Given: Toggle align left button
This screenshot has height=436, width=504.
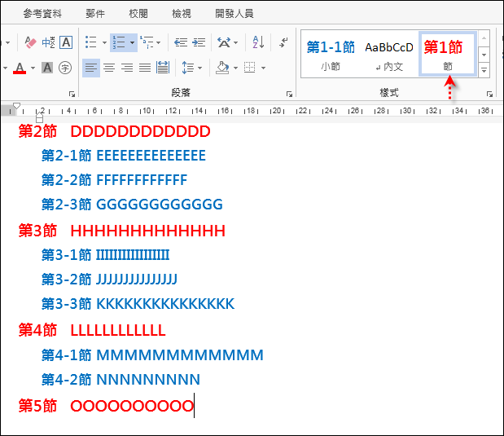Looking at the screenshot, I should [91, 68].
